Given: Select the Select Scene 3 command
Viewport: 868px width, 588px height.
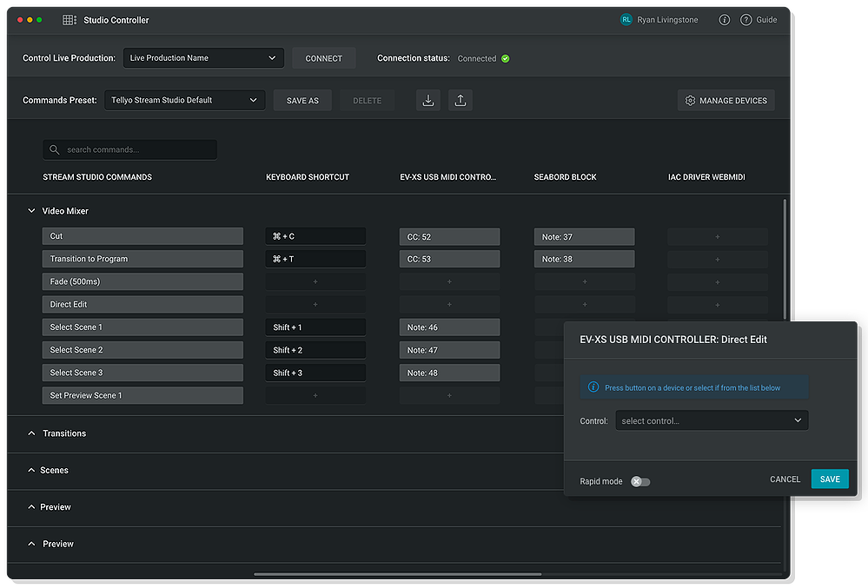Looking at the screenshot, I should [x=142, y=373].
